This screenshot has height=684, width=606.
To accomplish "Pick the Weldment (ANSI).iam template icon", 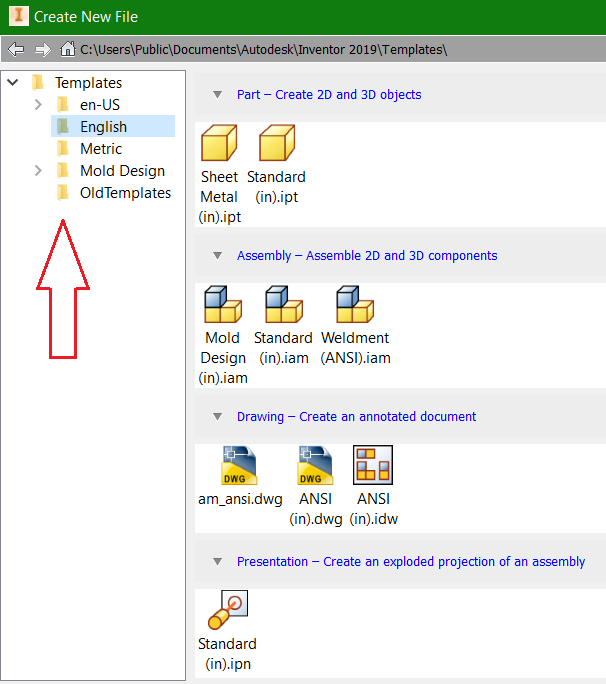I will pos(355,304).
